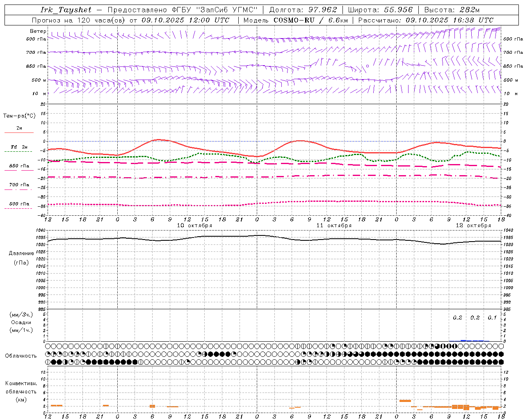525x420 pixels.
Task: Click the dash-dot 700 гПа legend line
Action: pyautogui.click(x=18, y=189)
